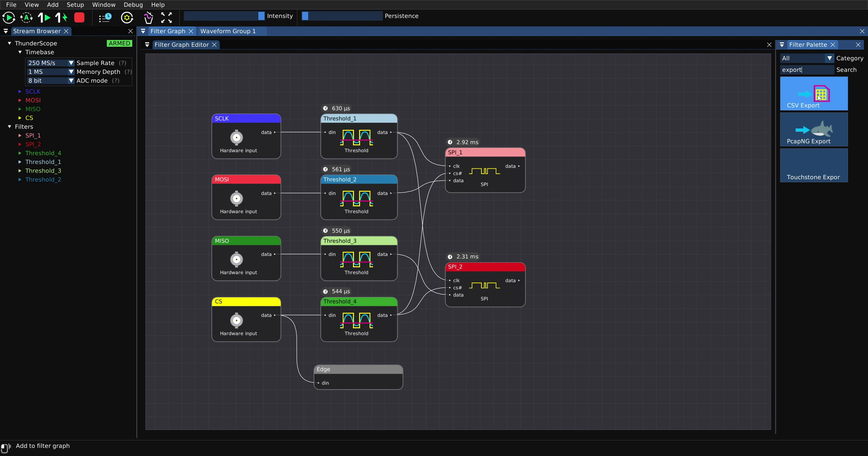Click the SCLK hardware input connector icon
Image resolution: width=868 pixels, height=456 pixels.
coord(237,138)
